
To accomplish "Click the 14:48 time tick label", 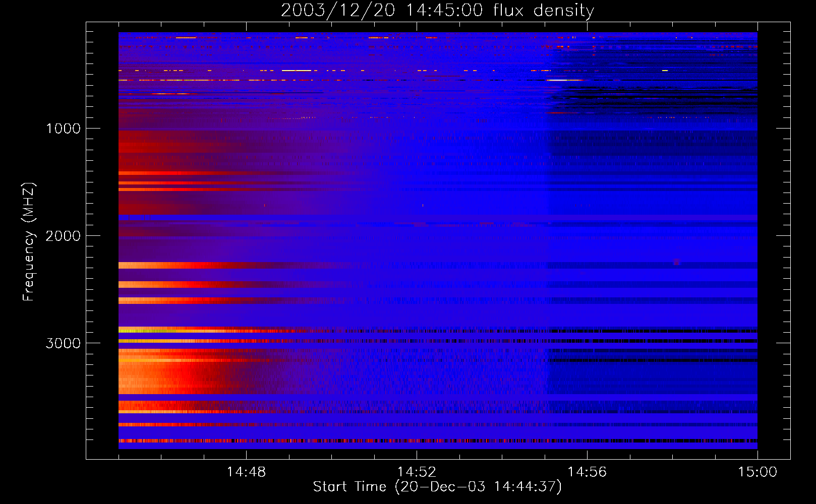I will [x=246, y=472].
